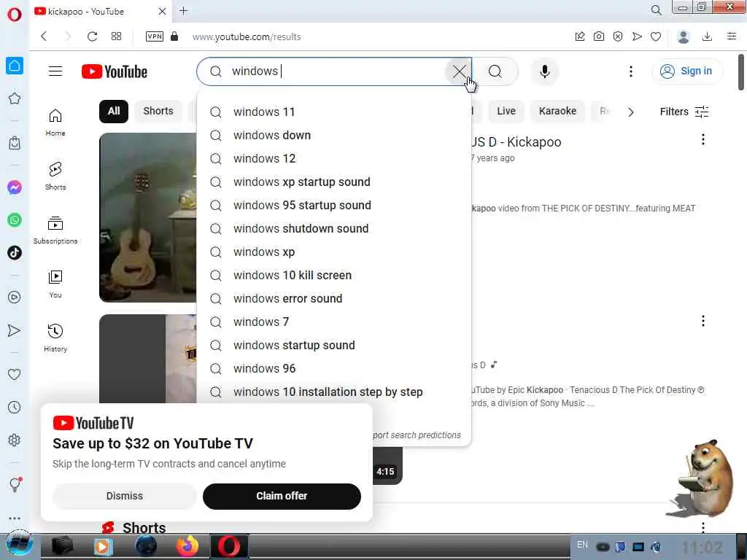Choose the suggestion "windows 95 startup sound"

(333, 205)
